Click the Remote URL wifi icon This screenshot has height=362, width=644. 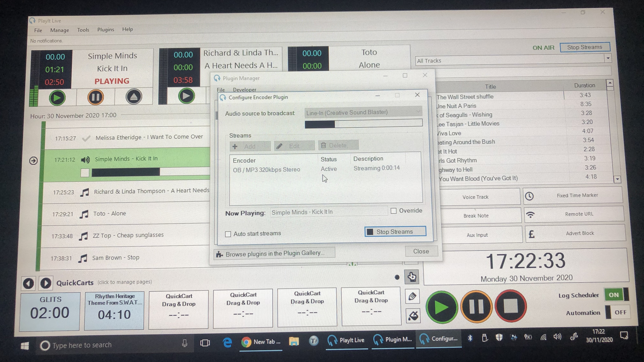coord(530,215)
